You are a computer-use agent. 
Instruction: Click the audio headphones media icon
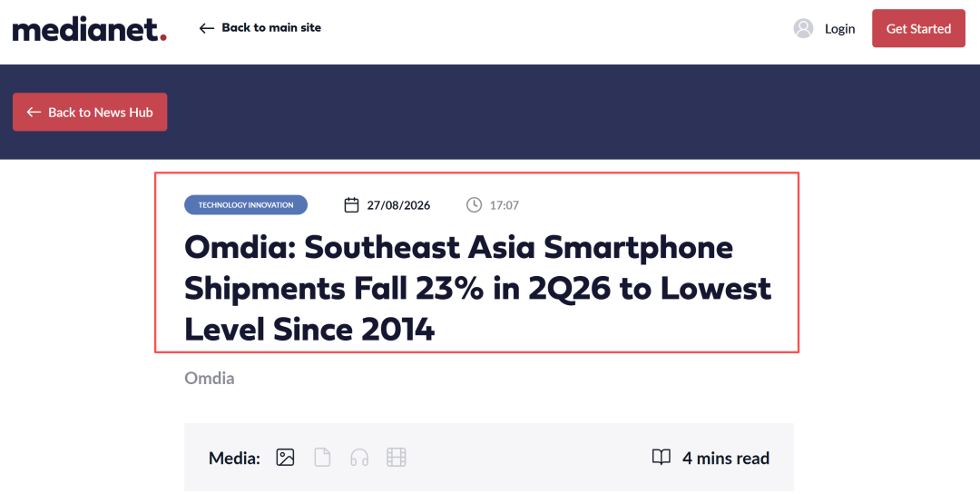[x=359, y=458]
